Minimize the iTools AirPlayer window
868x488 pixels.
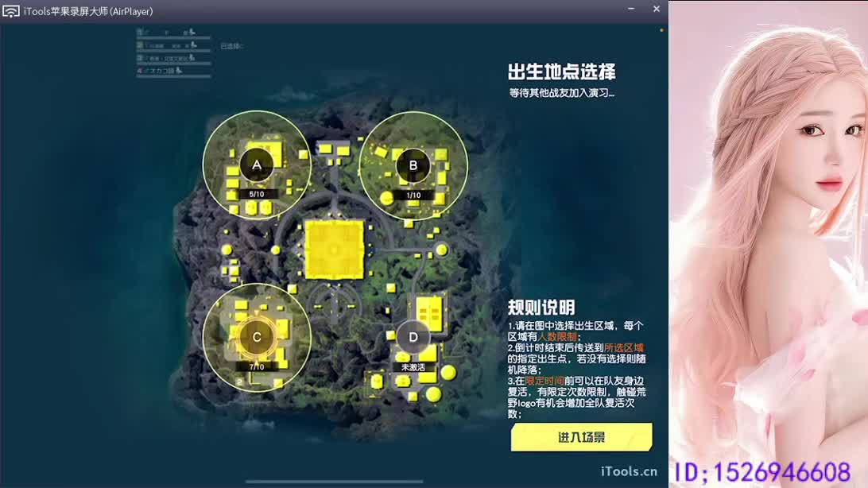tap(631, 9)
